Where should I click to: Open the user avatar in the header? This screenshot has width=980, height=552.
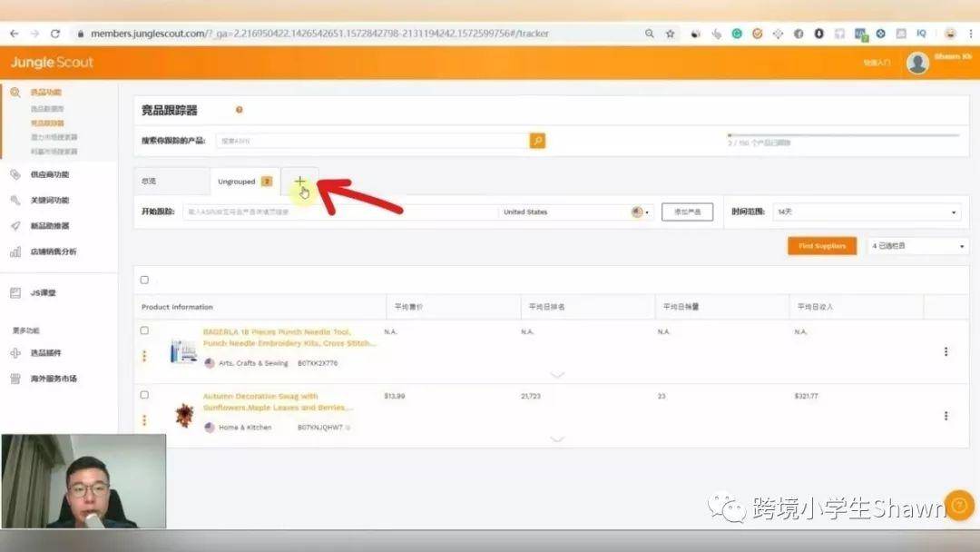916,63
